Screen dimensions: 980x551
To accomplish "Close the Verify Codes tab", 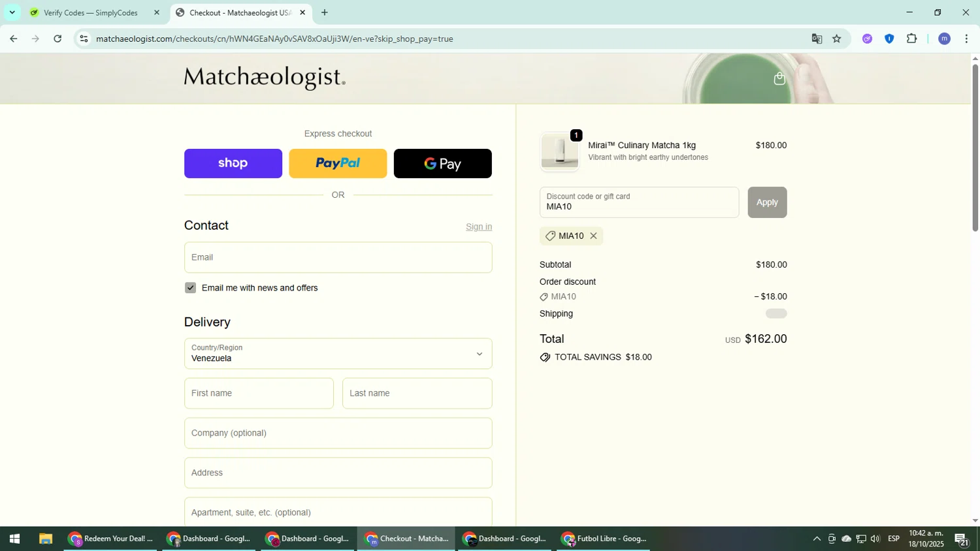I will click(x=156, y=12).
